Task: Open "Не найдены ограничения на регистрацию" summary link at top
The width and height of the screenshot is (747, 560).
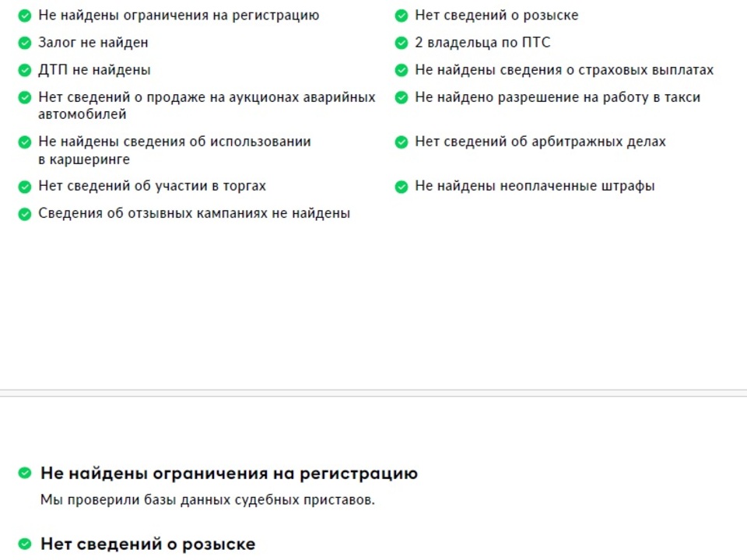Action: click(x=178, y=16)
